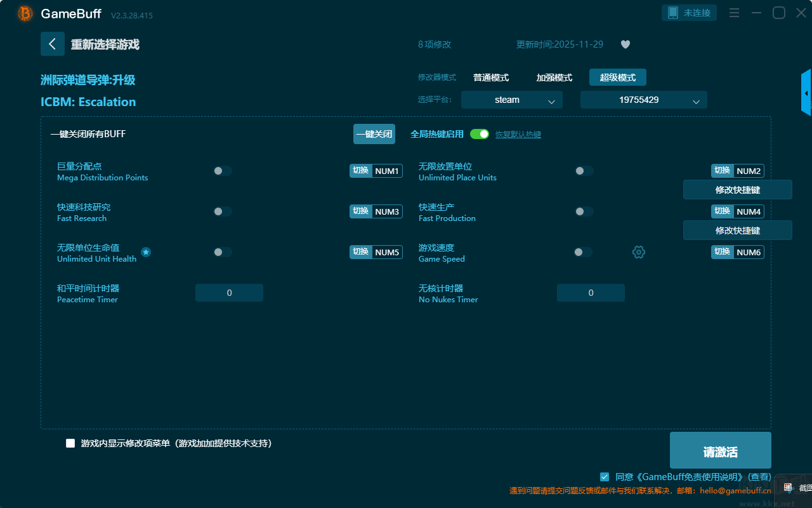This screenshot has width=812, height=508.
Task: Open the hamburger menu in title bar
Action: click(x=734, y=13)
